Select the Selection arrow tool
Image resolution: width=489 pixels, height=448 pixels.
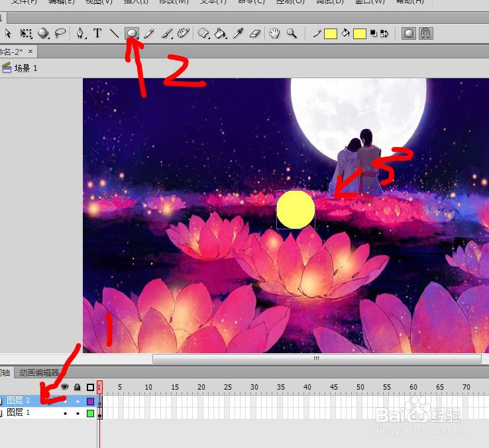tap(8, 33)
